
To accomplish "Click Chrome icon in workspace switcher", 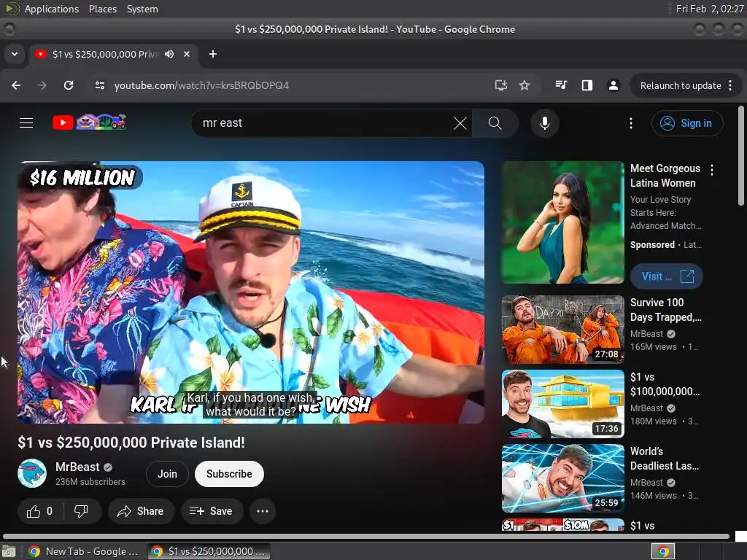I will (x=663, y=551).
